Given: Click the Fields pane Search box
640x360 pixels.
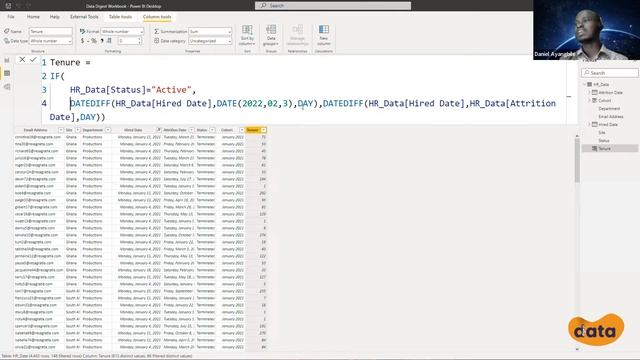Looking at the screenshot, I should 610,73.
